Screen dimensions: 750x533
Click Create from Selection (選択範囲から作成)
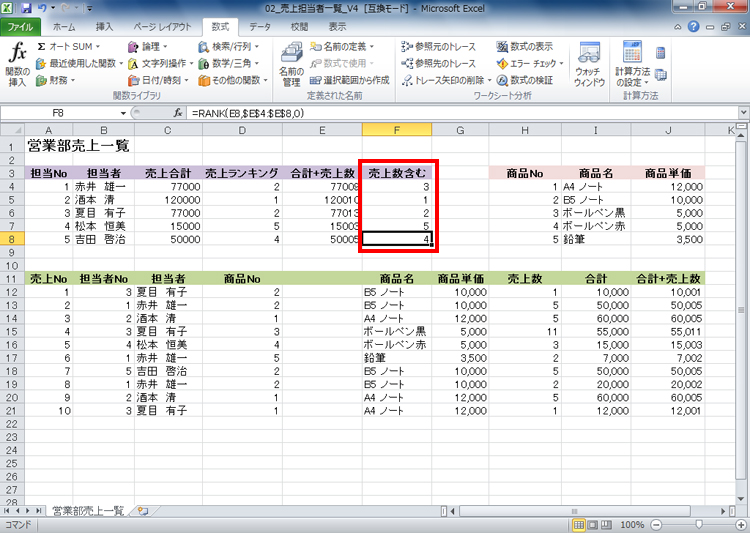(x=350, y=80)
